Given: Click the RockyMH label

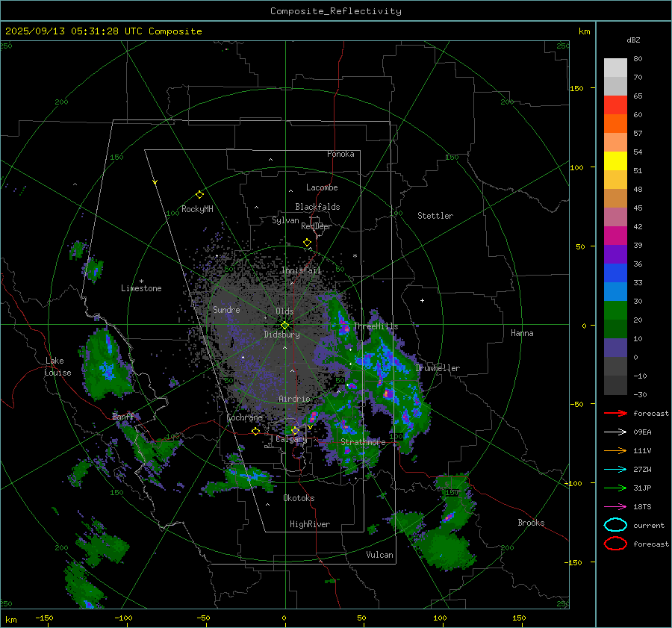Looking at the screenshot, I should coord(197,209).
